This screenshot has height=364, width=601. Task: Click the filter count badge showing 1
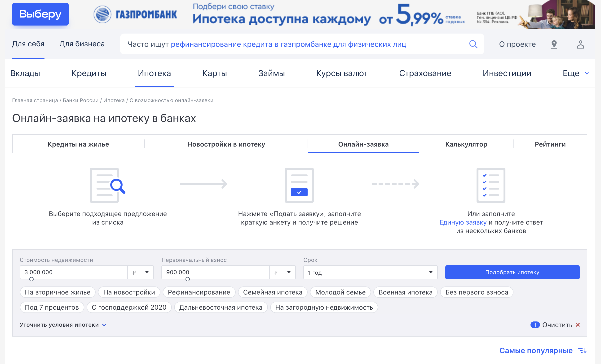(535, 325)
